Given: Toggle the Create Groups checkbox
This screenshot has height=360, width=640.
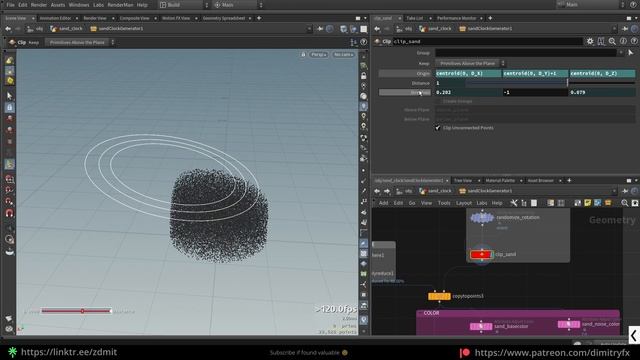Looking at the screenshot, I should coord(438,101).
